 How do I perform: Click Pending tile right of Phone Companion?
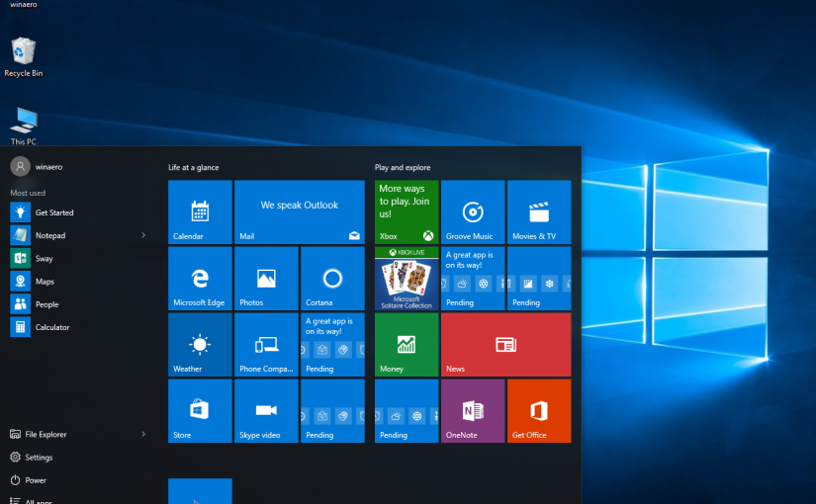(x=332, y=344)
